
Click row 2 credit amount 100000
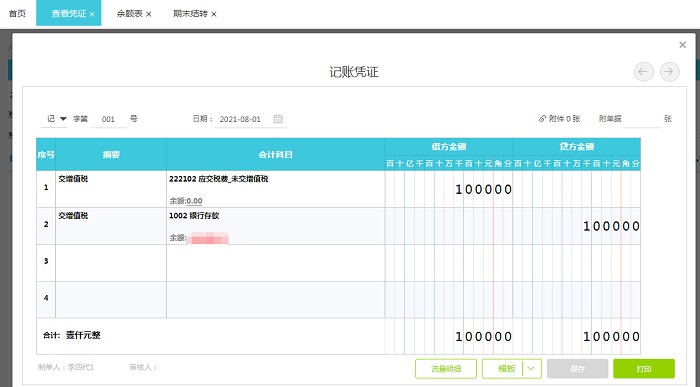(x=611, y=226)
